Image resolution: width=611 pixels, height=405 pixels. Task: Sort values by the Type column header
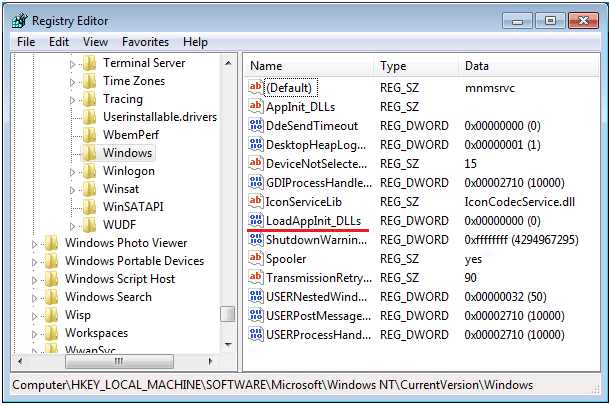coord(416,66)
